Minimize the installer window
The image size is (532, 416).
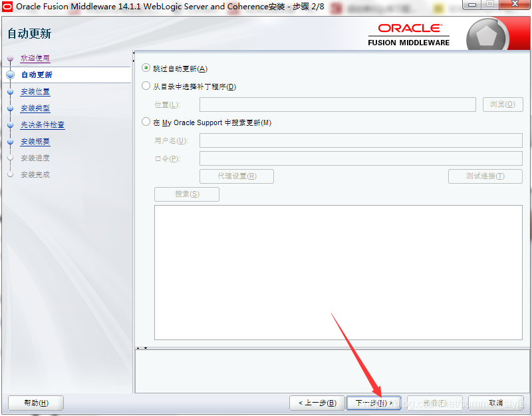[x=471, y=5]
